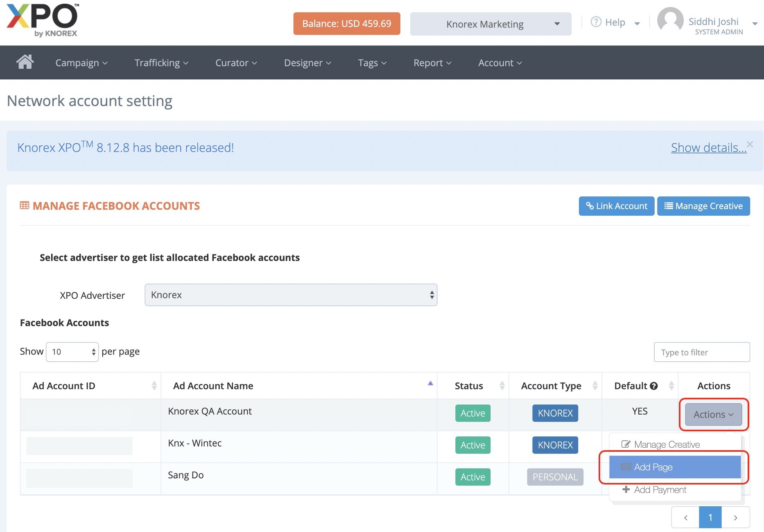Go to the next page arrow
Image resolution: width=764 pixels, height=532 pixels.
click(735, 518)
